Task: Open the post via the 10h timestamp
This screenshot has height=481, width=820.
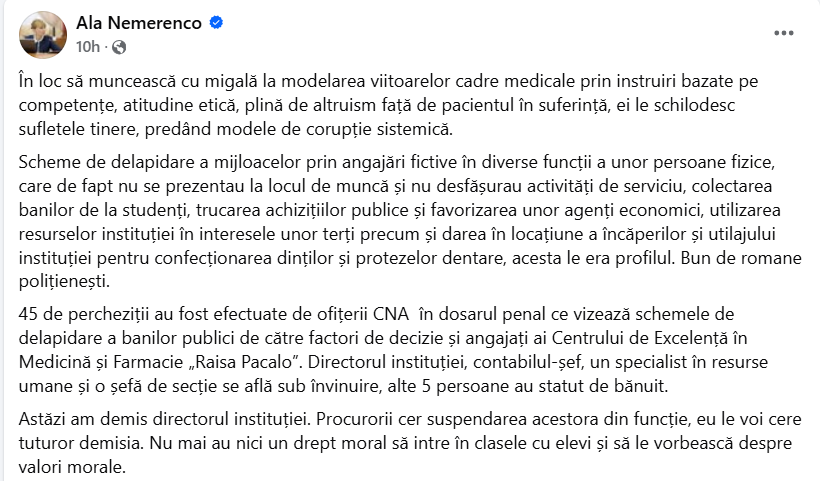Action: (x=87, y=46)
